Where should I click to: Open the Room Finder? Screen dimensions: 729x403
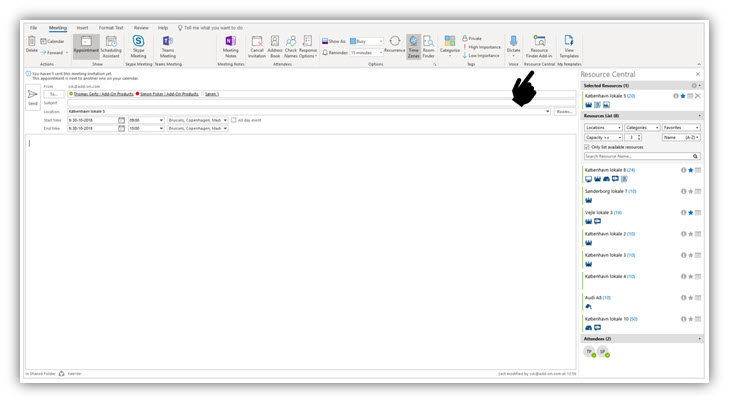[428, 46]
